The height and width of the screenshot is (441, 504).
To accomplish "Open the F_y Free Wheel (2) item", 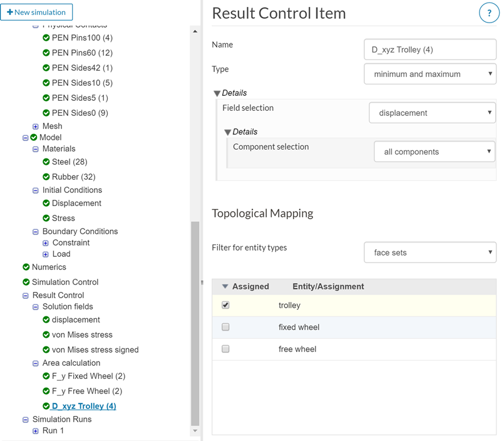I will [86, 392].
